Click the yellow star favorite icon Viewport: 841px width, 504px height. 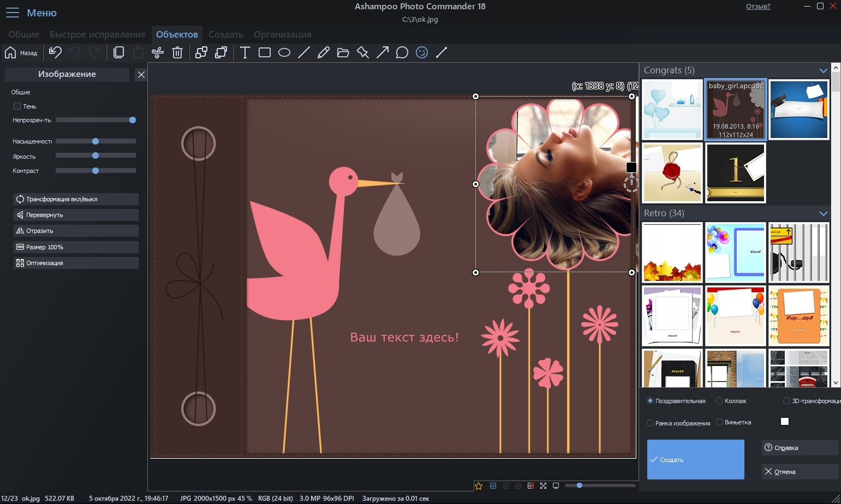[479, 485]
